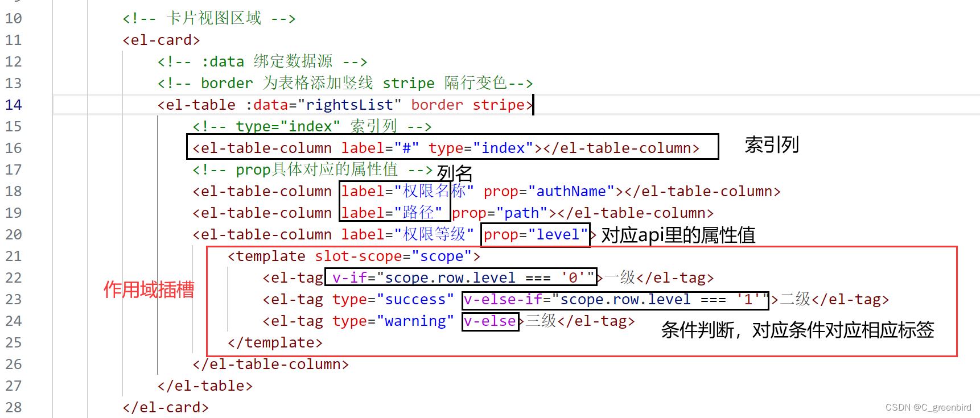Click type="index" attribute on line 16
The width and height of the screenshot is (980, 418).
pos(481,148)
